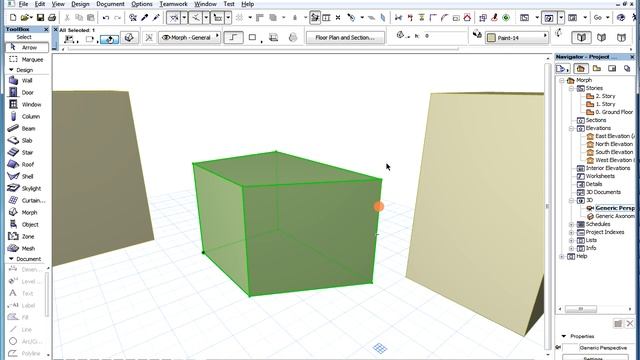Toggle the step-shaped geometry method button

pyautogui.click(x=233, y=38)
